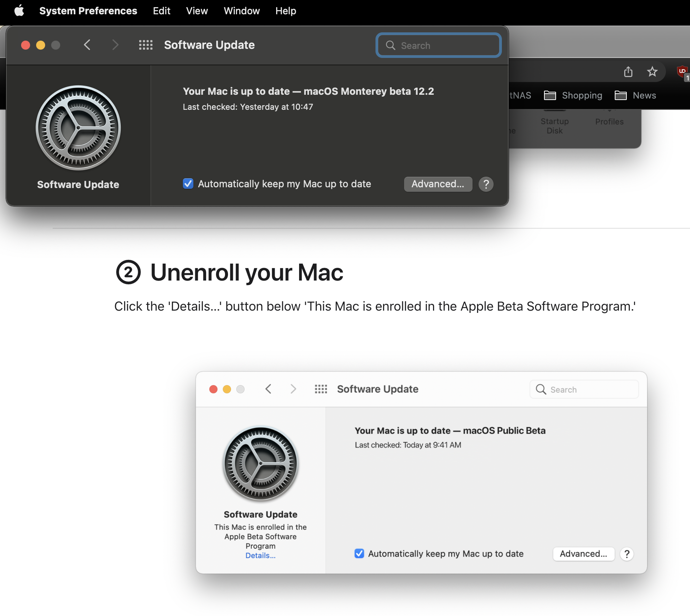Click Advanced… in the light Software Update image
Viewport: 690px width, 616px height.
tap(584, 554)
